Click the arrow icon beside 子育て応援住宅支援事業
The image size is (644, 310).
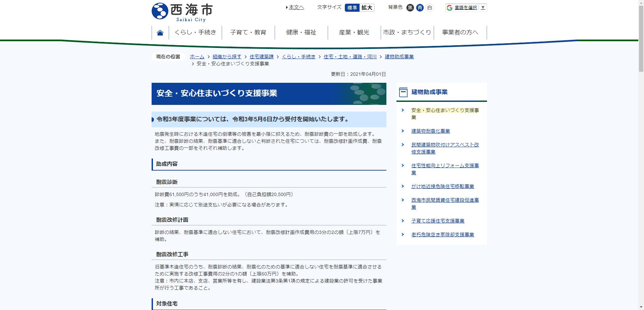coord(403,221)
